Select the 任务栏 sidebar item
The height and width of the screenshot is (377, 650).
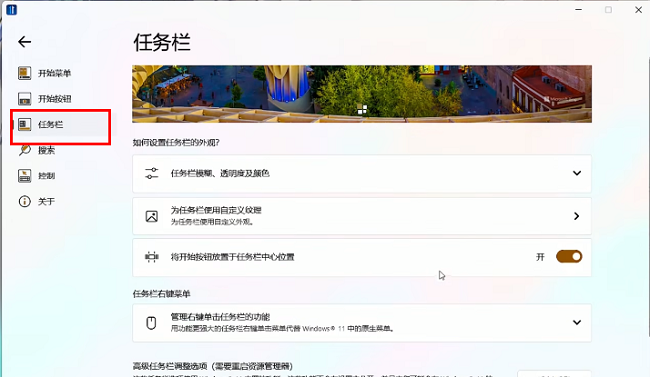coord(62,124)
